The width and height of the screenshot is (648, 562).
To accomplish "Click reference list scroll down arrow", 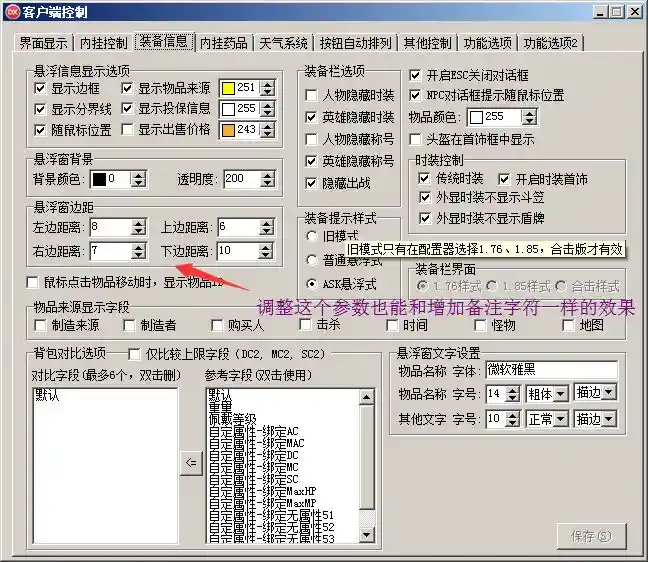I will coord(367,535).
